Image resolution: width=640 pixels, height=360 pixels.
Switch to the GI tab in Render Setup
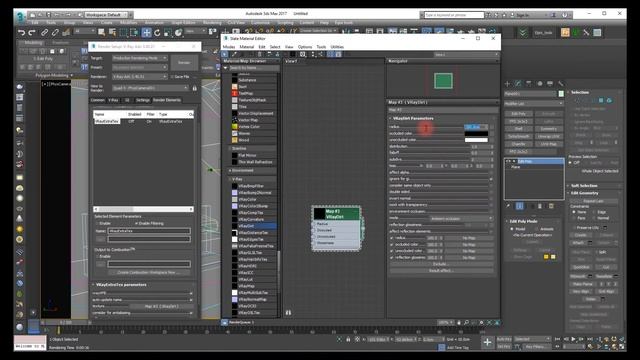point(127,100)
